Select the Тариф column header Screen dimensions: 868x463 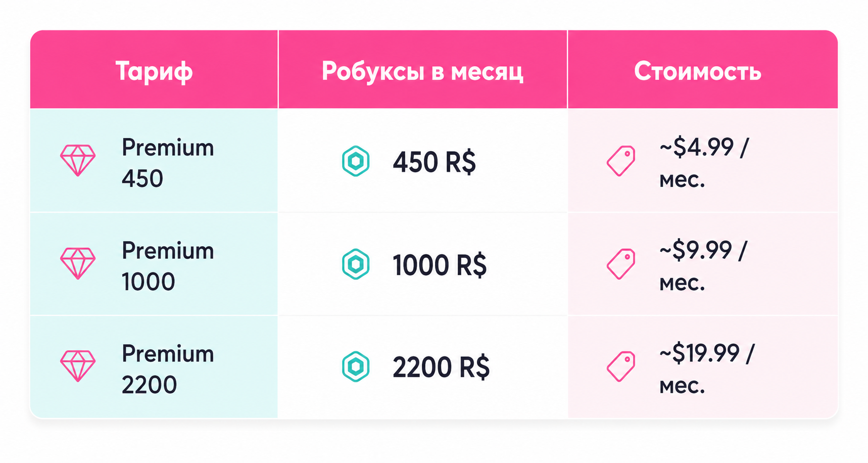click(x=154, y=70)
